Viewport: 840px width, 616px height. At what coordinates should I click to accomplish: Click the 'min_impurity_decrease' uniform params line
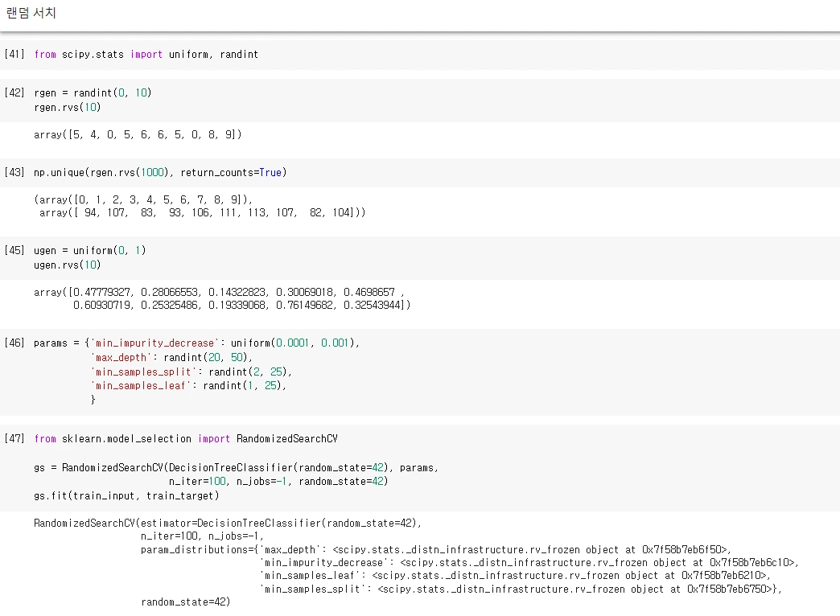pyautogui.click(x=196, y=343)
